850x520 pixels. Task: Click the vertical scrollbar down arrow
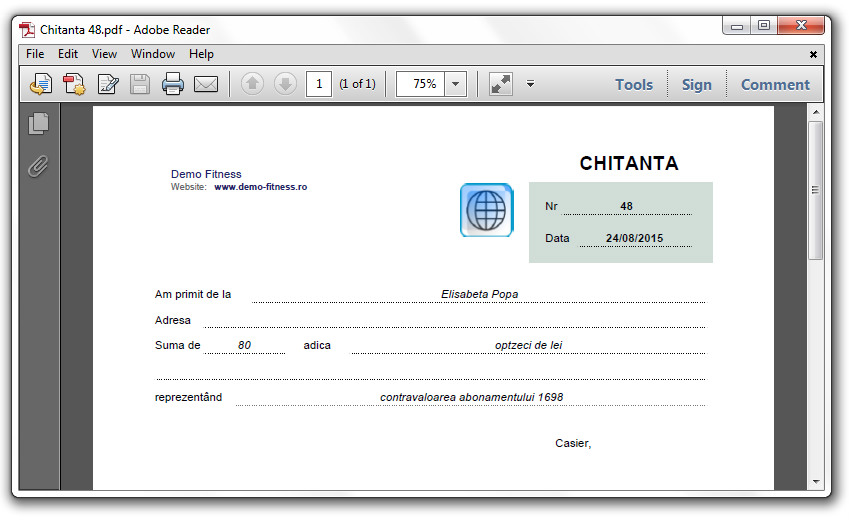[x=815, y=481]
